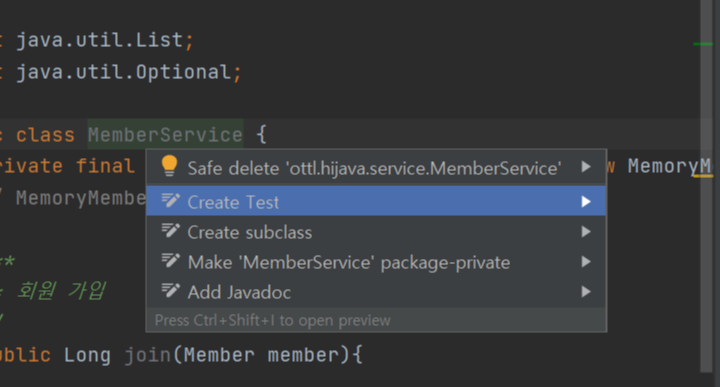Expand the Add Javadoc submenu arrow
720x387 pixels.
point(585,292)
